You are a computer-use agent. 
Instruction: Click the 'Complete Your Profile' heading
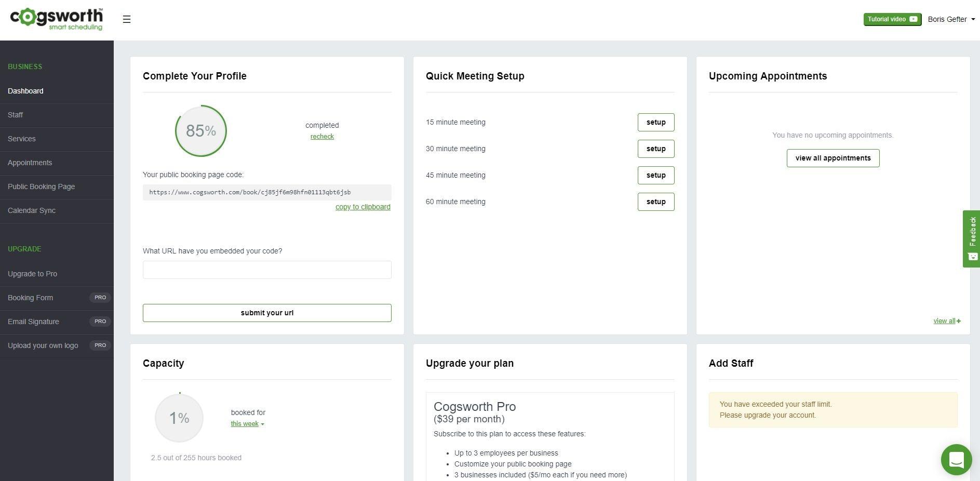(195, 76)
